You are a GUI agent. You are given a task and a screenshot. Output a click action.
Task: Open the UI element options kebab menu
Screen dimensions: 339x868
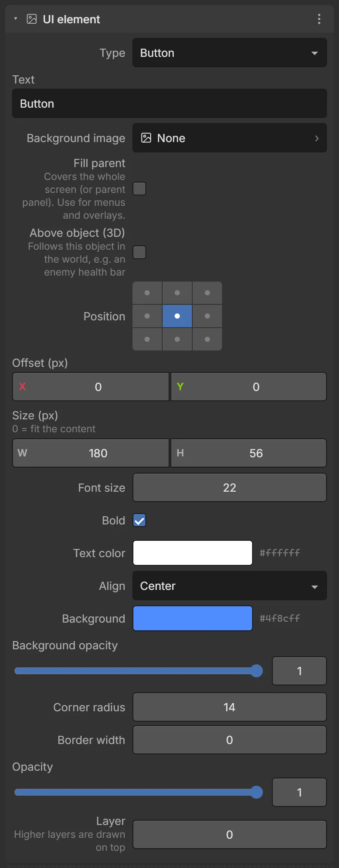coord(319,19)
